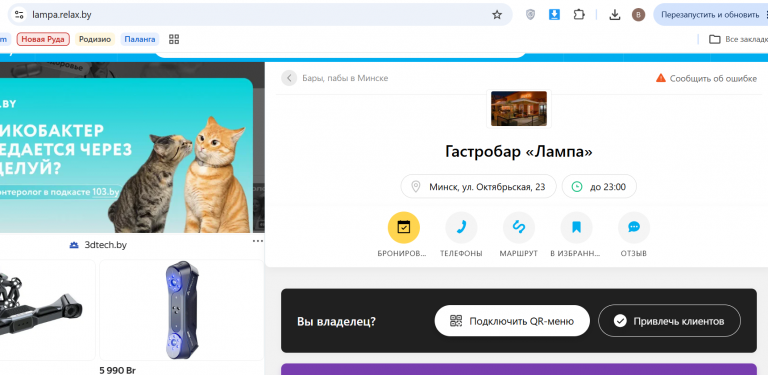Click the Маршрут route icon
The height and width of the screenshot is (375, 768).
[519, 227]
